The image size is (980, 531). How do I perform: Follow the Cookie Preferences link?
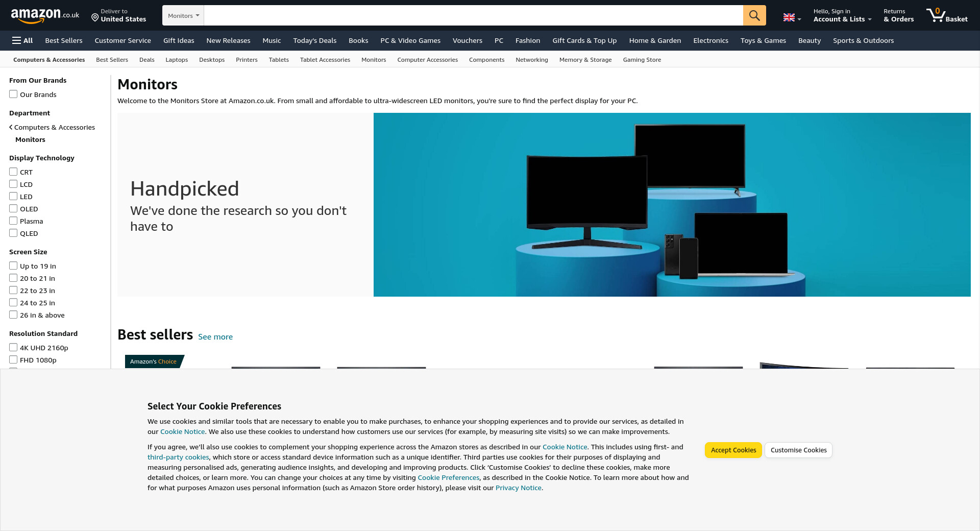[x=449, y=477]
